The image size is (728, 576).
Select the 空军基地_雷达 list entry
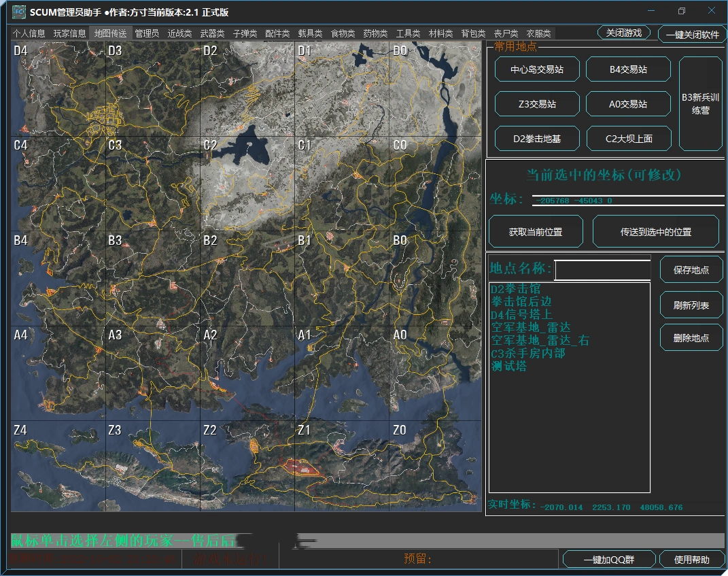[531, 328]
